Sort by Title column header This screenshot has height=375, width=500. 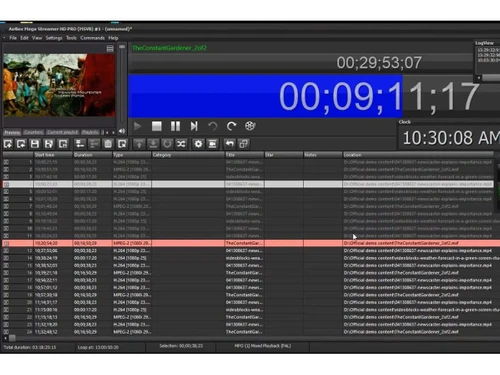[244, 155]
